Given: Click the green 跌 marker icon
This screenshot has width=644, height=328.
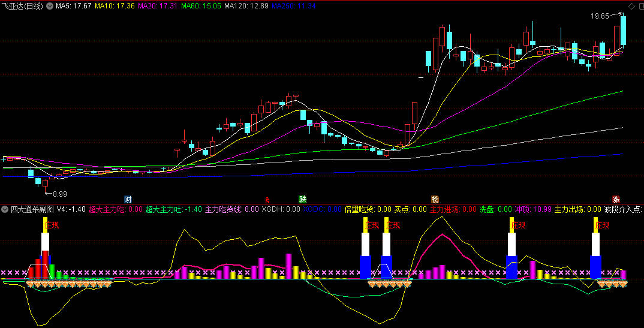Looking at the screenshot, I should pos(303,200).
